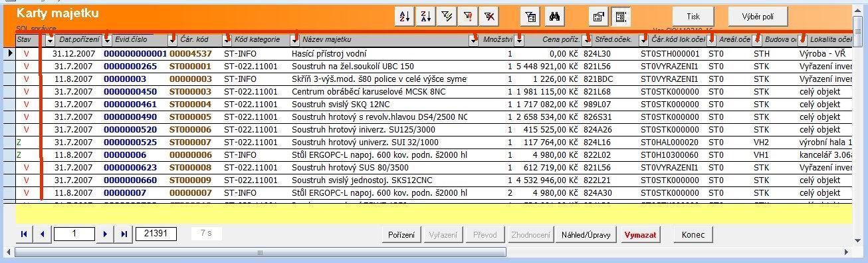Viewport: 868px width, 263px height.
Task: Click the red Vymazat button
Action: (x=641, y=234)
